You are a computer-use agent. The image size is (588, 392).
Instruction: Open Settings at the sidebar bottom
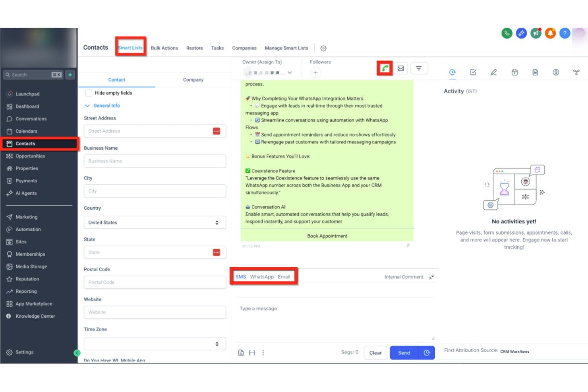pyautogui.click(x=24, y=352)
